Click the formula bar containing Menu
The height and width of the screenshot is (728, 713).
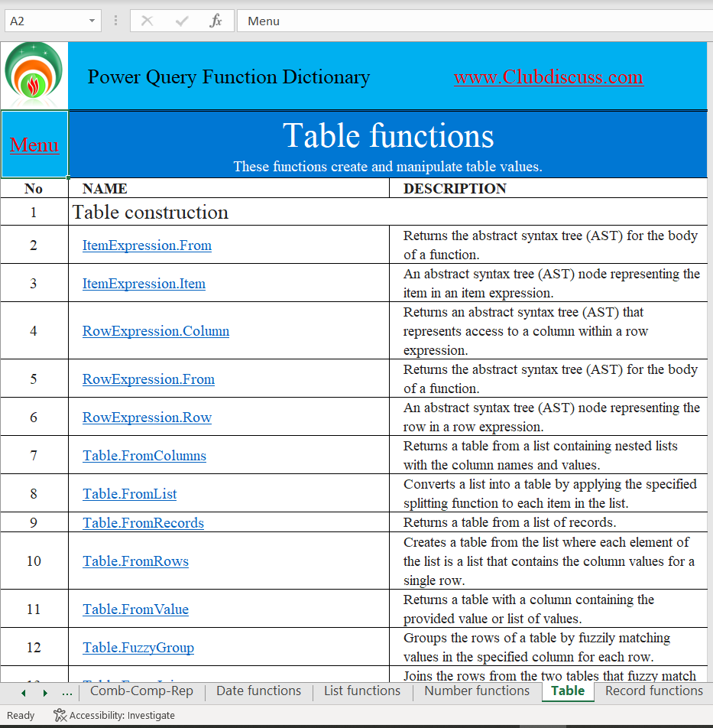(475, 21)
